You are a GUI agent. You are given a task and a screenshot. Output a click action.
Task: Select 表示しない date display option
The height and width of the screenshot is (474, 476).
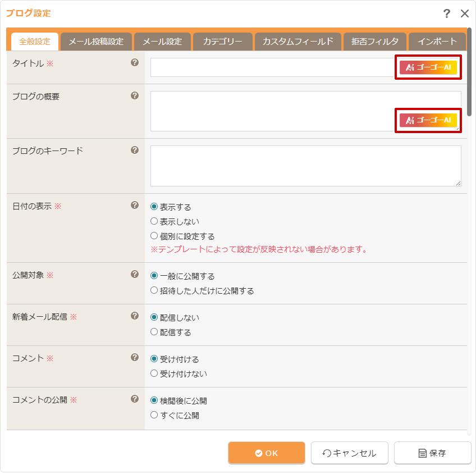pyautogui.click(x=154, y=221)
